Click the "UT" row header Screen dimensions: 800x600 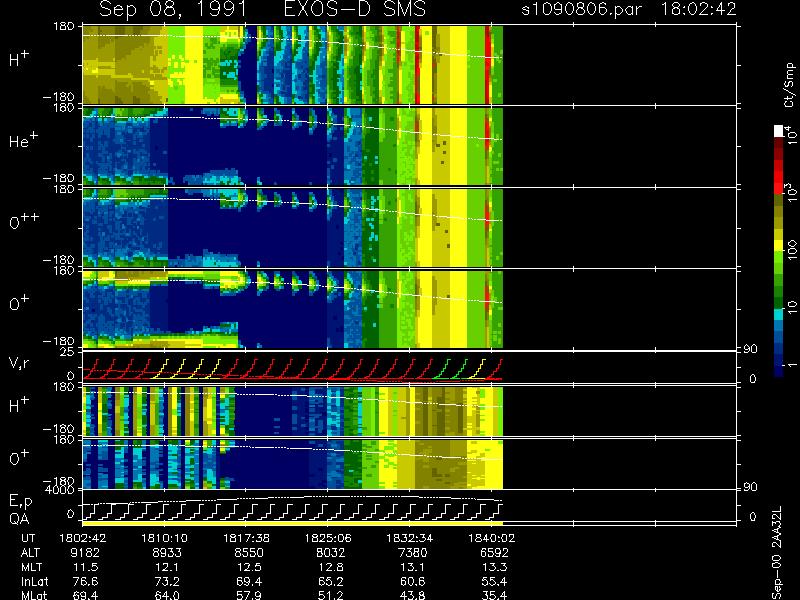[x=29, y=538]
